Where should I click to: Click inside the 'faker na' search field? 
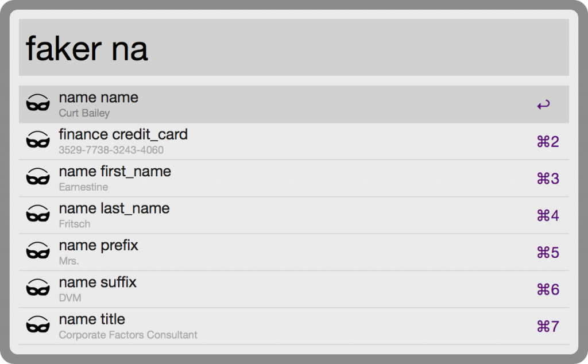coord(293,48)
